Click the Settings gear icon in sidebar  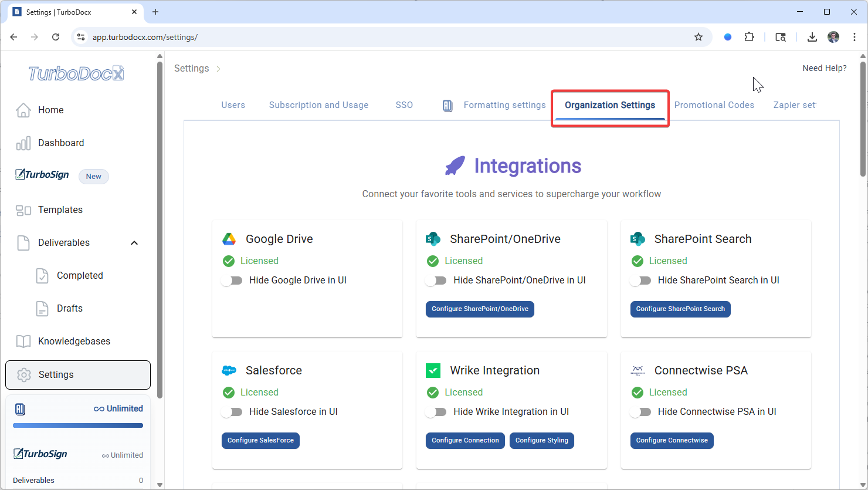[24, 375]
